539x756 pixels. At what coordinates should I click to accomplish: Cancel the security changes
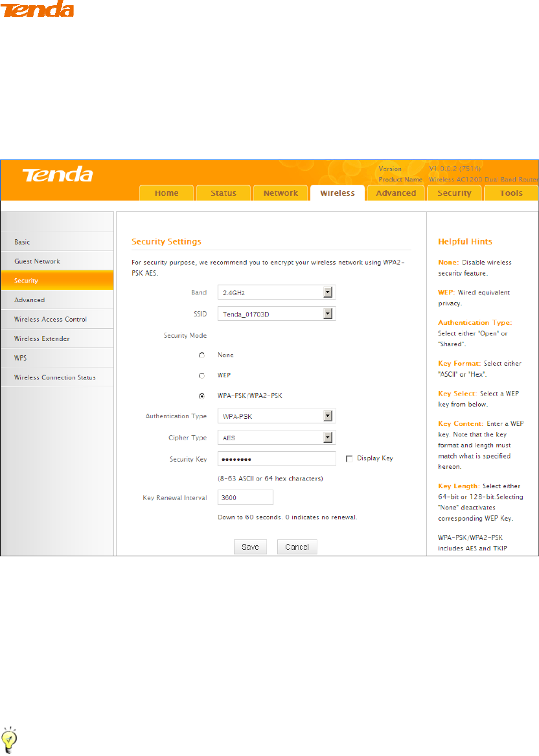[x=297, y=547]
